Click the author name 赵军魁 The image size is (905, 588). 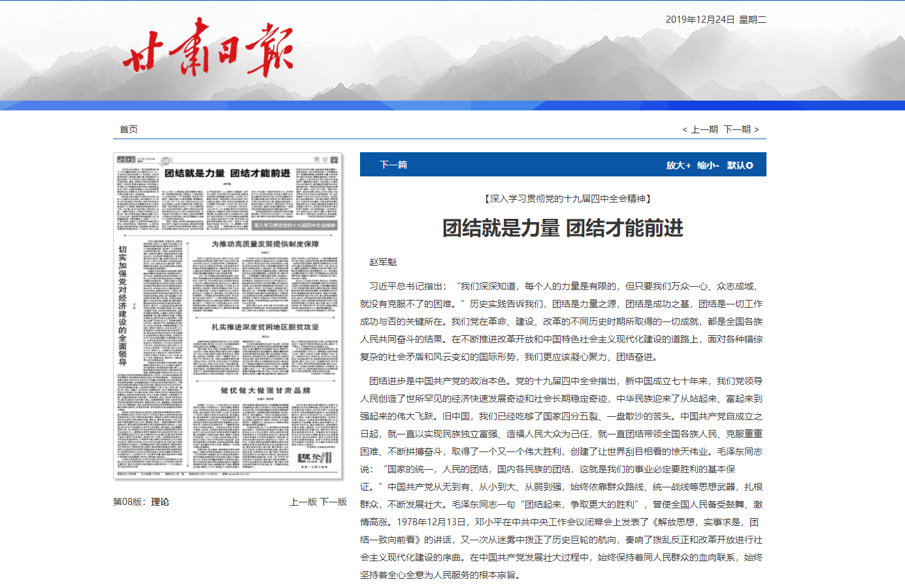[383, 262]
